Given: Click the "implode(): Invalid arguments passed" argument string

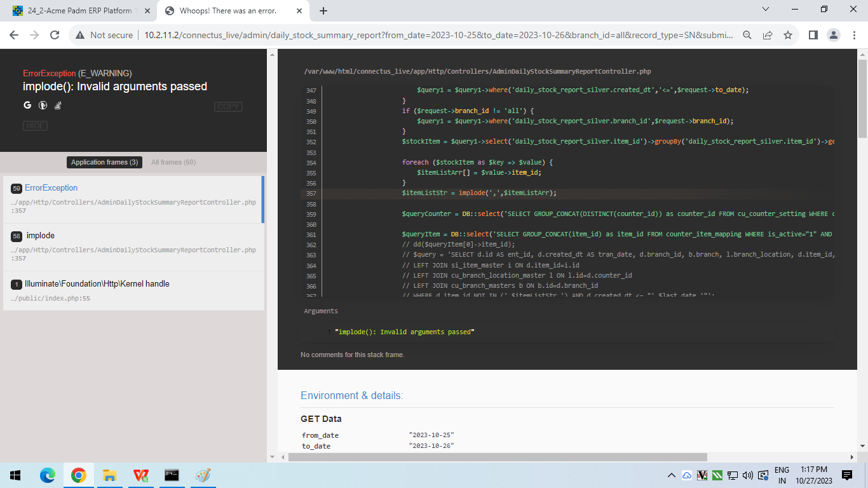Looking at the screenshot, I should coord(405,332).
